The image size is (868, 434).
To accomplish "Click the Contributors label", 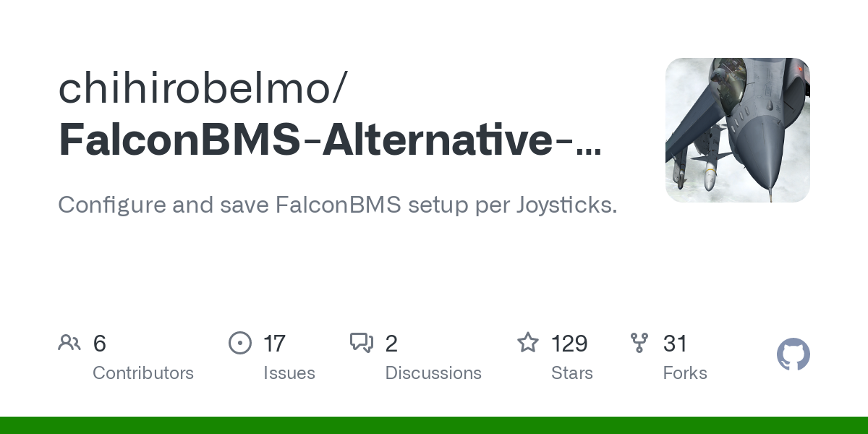I will pos(143,373).
